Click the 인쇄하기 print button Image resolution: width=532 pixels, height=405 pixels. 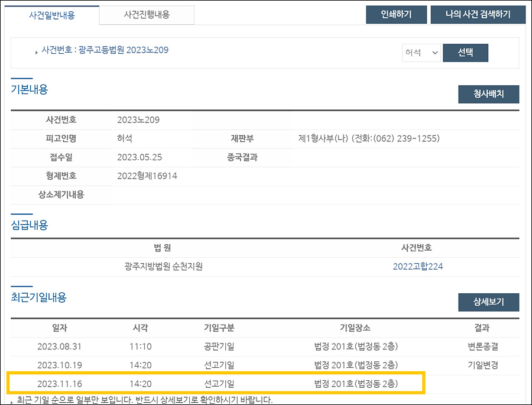396,14
